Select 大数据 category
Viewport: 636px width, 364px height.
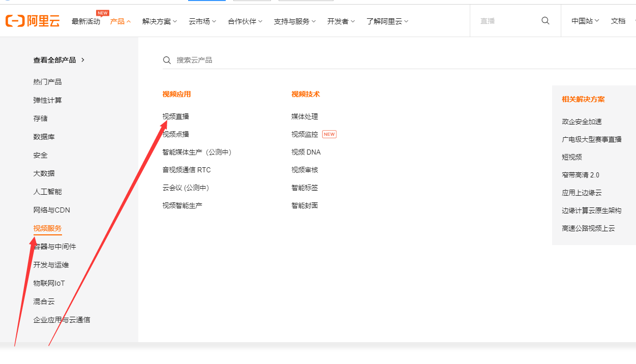pyautogui.click(x=44, y=173)
